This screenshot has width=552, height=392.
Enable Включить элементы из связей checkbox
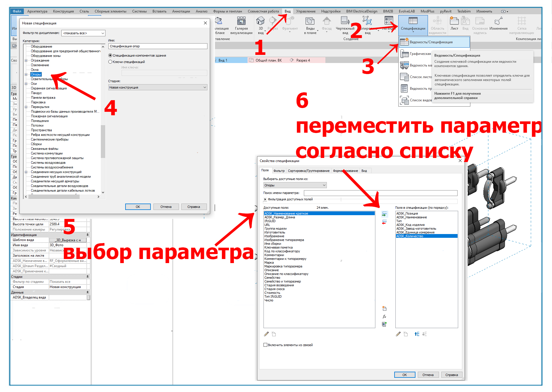265,345
